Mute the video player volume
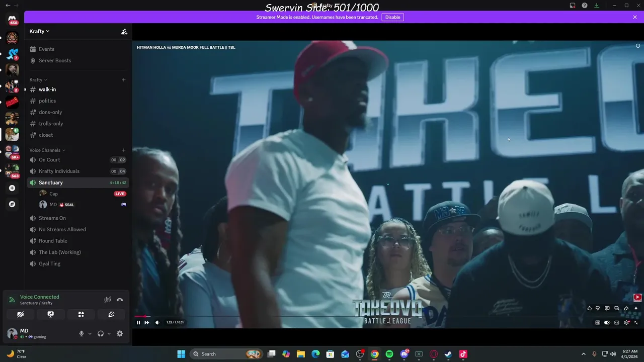The image size is (644, 362). click(157, 322)
